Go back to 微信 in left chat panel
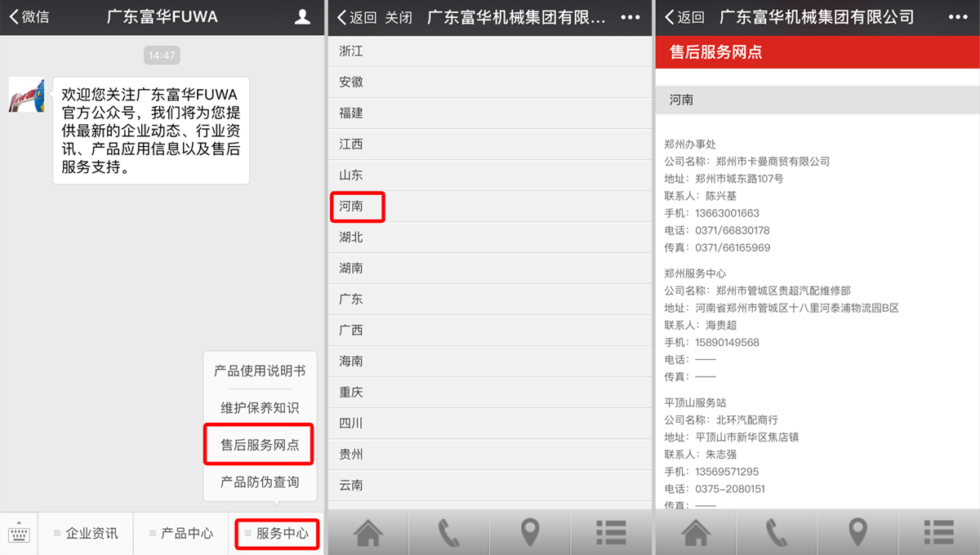Viewport: 980px width, 555px height. click(29, 17)
